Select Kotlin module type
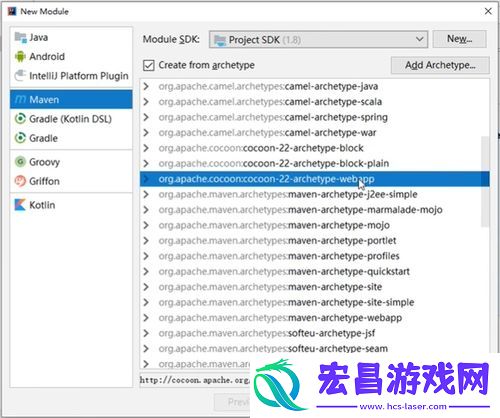500x418 pixels. [71, 205]
